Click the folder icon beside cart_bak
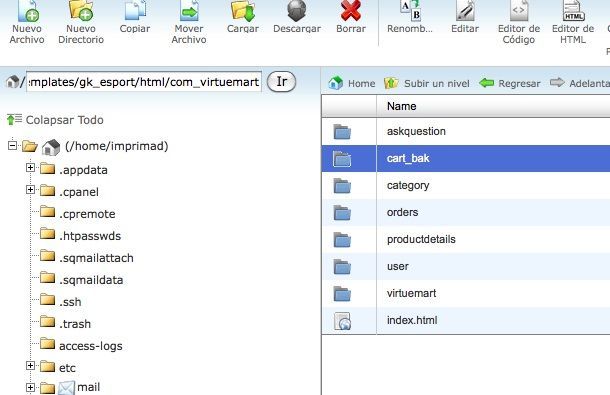610x395 pixels. 342,159
